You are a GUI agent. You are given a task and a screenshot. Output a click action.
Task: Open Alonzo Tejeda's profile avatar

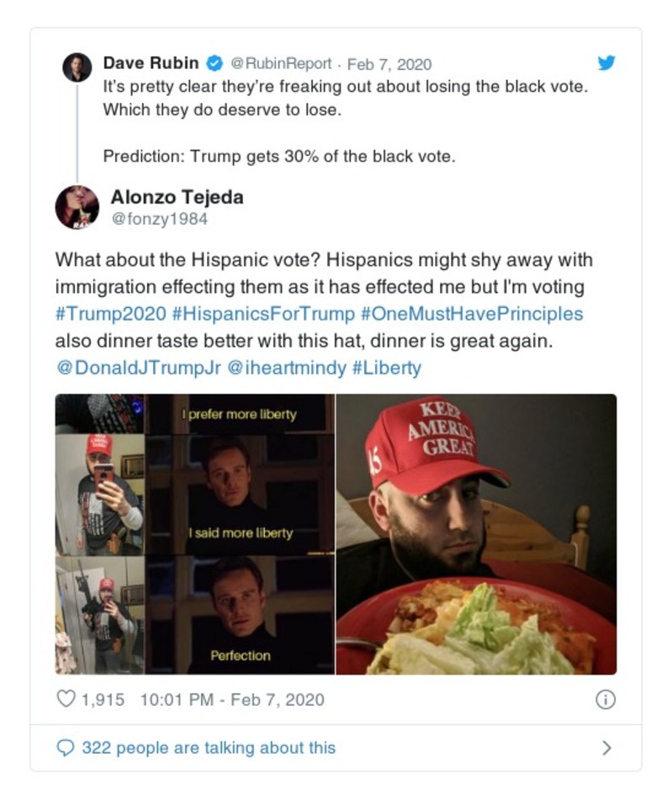[77, 207]
